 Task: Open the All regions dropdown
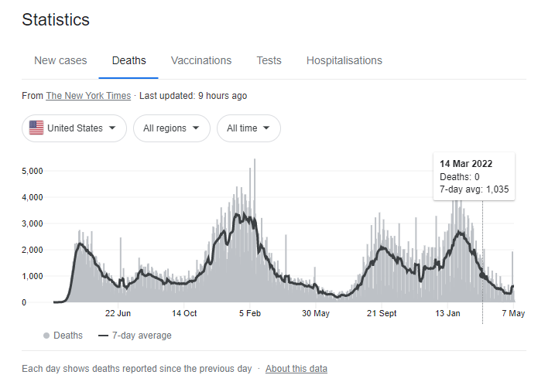172,128
